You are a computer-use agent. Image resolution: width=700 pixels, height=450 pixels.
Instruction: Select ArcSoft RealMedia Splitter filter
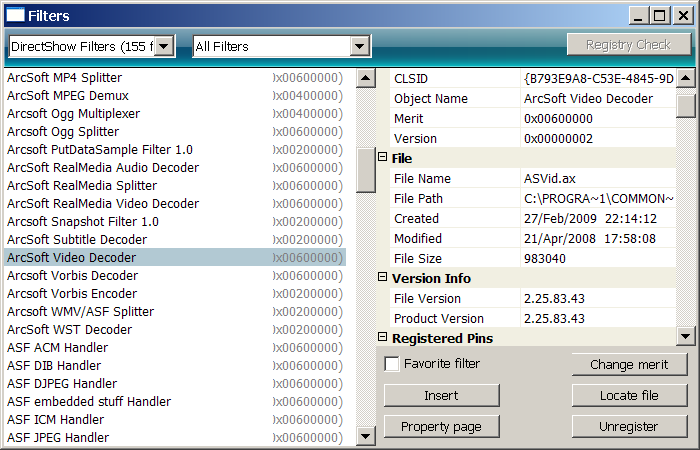175,185
